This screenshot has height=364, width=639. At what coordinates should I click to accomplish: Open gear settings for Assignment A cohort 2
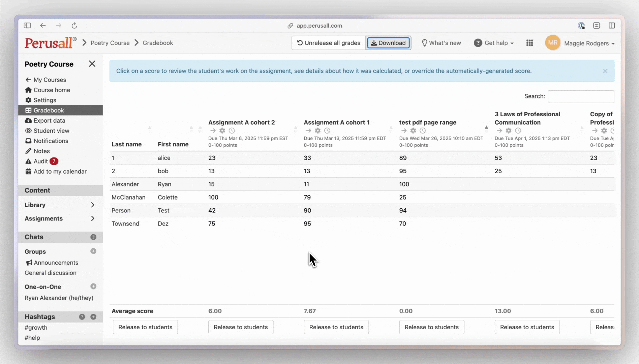coord(222,130)
